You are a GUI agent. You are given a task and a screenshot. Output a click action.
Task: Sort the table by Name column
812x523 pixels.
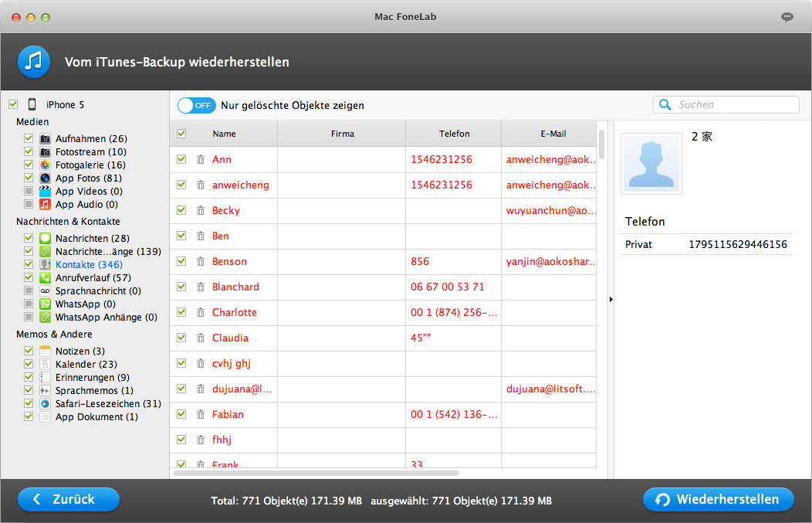tap(225, 134)
